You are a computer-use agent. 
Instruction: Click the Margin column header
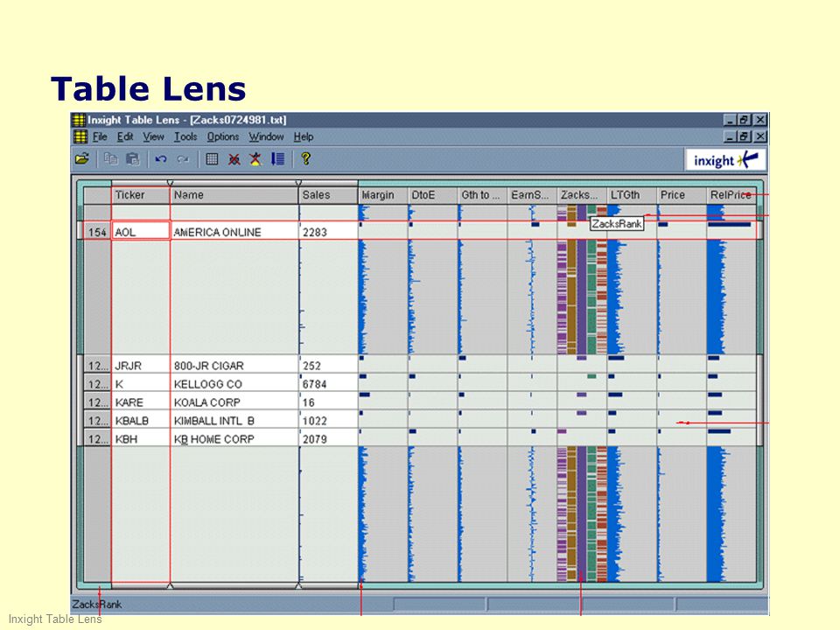pyautogui.click(x=383, y=195)
